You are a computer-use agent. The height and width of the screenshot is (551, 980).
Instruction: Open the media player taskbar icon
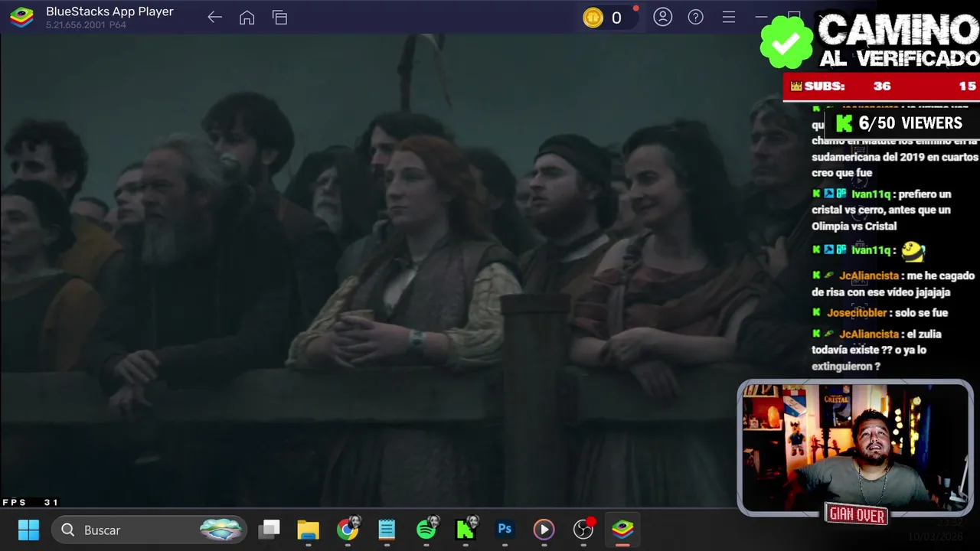[x=544, y=530]
